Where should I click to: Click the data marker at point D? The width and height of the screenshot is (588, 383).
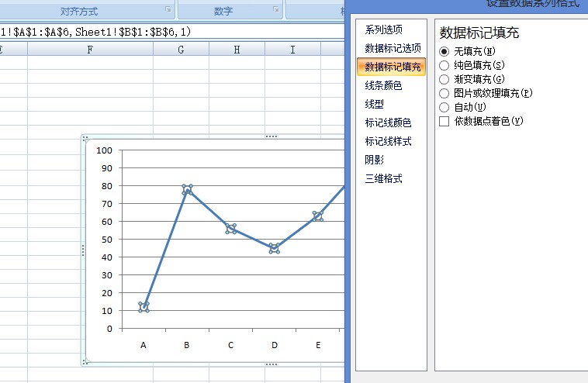[275, 248]
